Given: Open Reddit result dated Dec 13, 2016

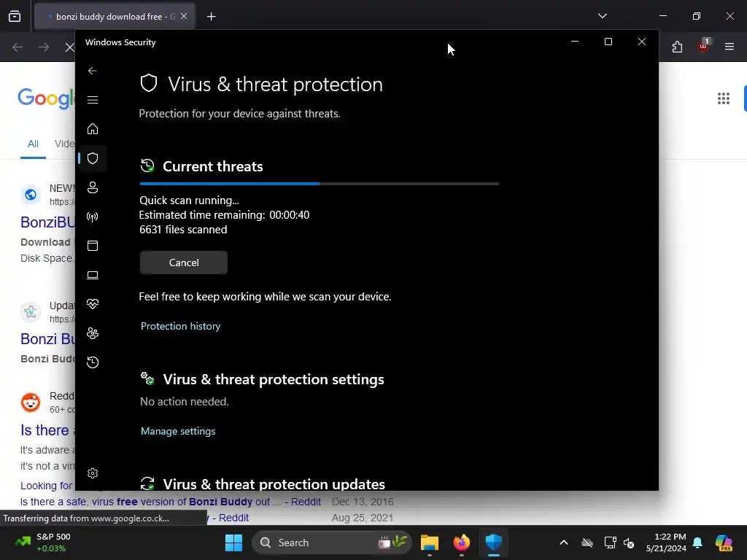Looking at the screenshot, I should [x=170, y=502].
